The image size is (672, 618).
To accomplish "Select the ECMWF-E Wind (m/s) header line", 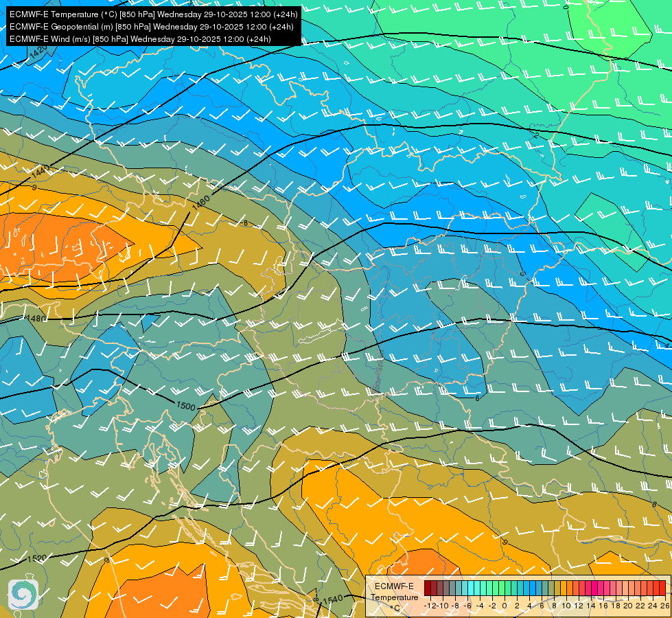I will [140, 39].
